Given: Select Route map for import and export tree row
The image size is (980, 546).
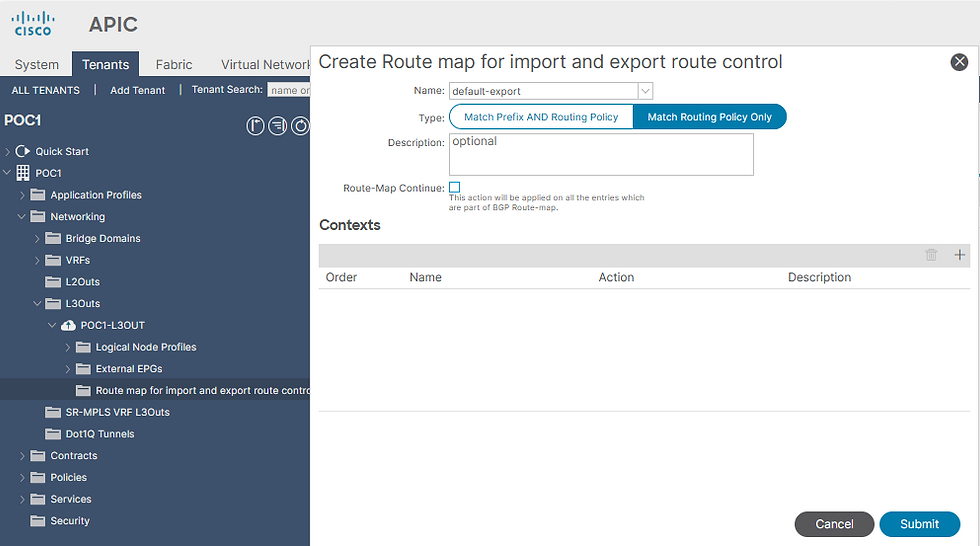Looking at the screenshot, I should coord(155,390).
